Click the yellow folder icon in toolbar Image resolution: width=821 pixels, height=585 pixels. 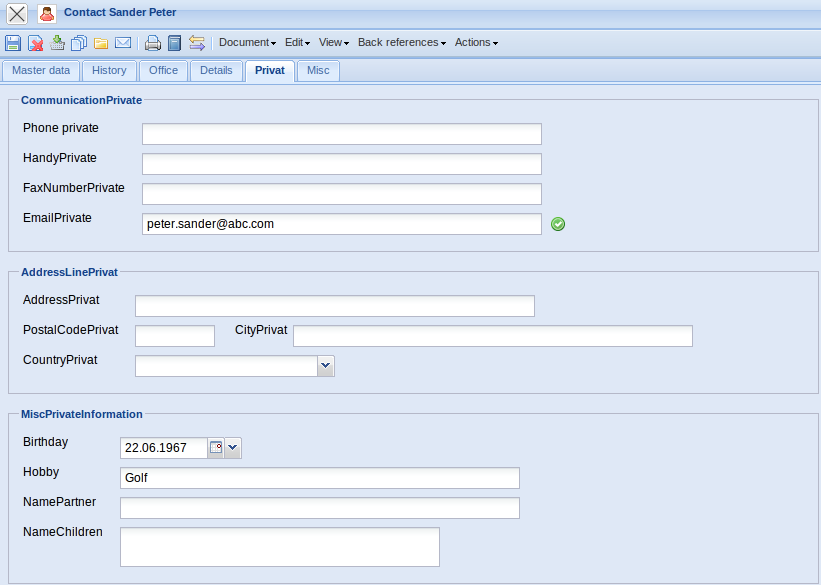coord(101,43)
